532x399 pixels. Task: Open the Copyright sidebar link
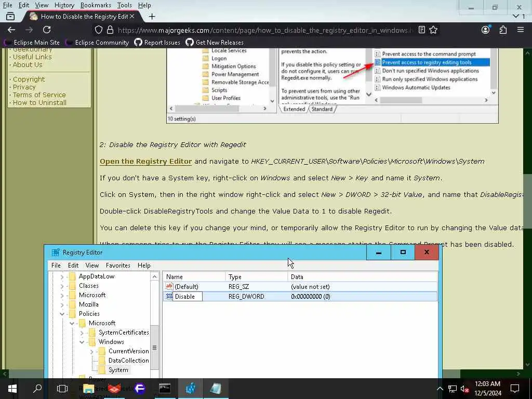29,79
